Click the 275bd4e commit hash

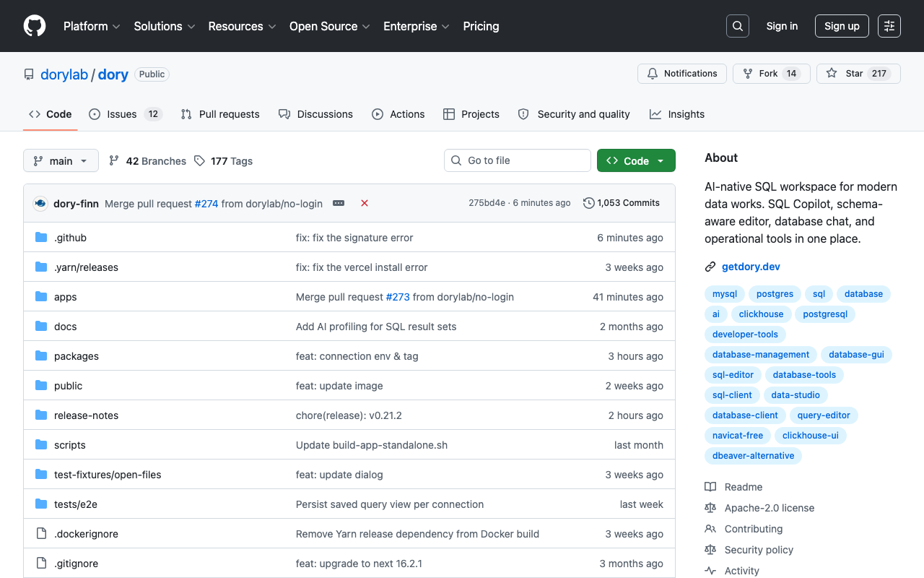(487, 203)
